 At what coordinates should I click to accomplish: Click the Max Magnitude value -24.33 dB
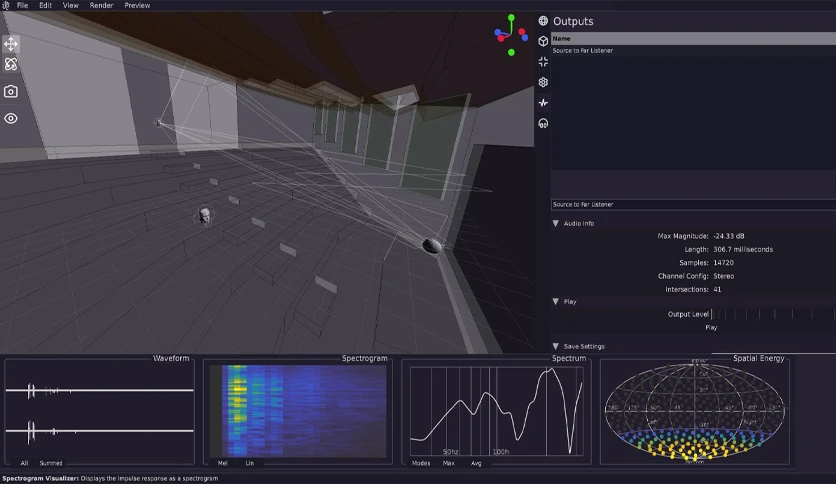click(x=728, y=236)
